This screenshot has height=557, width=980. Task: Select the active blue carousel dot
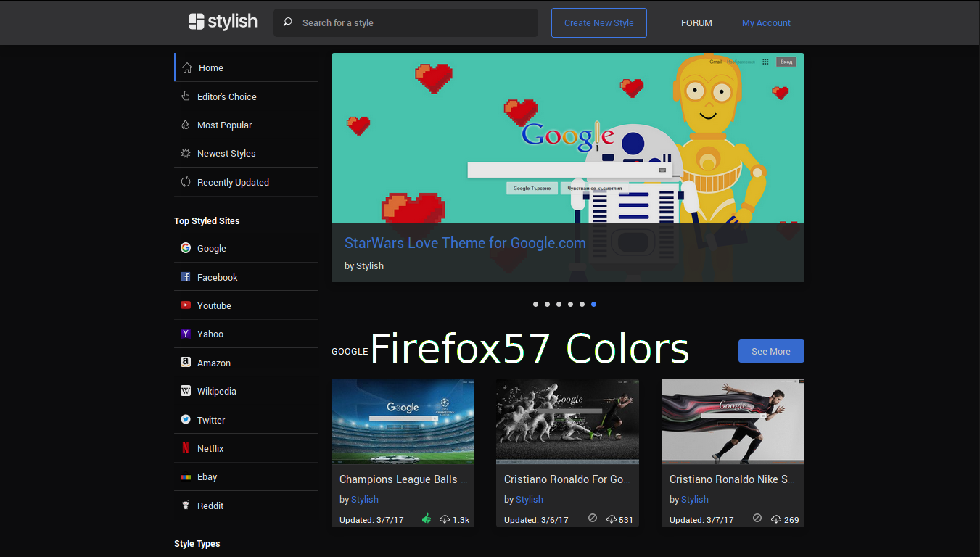click(593, 305)
